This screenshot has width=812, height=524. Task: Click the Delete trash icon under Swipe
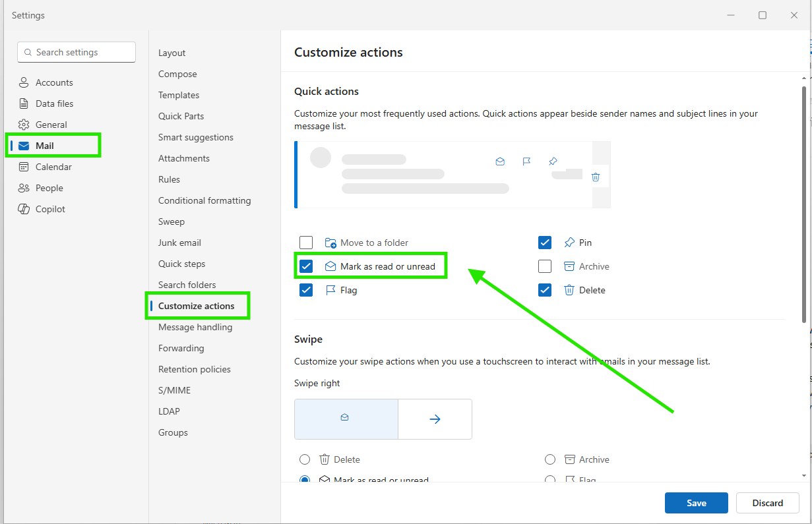tap(324, 459)
